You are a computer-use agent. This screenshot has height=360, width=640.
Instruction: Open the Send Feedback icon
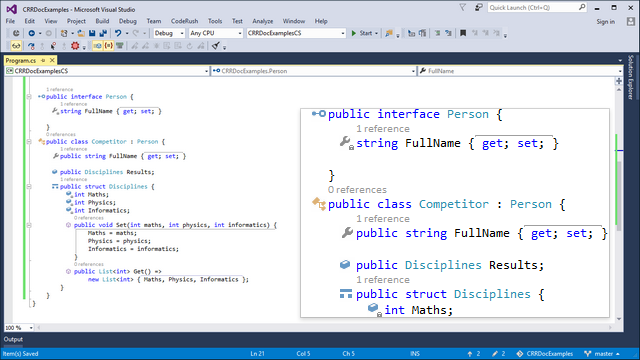click(478, 8)
